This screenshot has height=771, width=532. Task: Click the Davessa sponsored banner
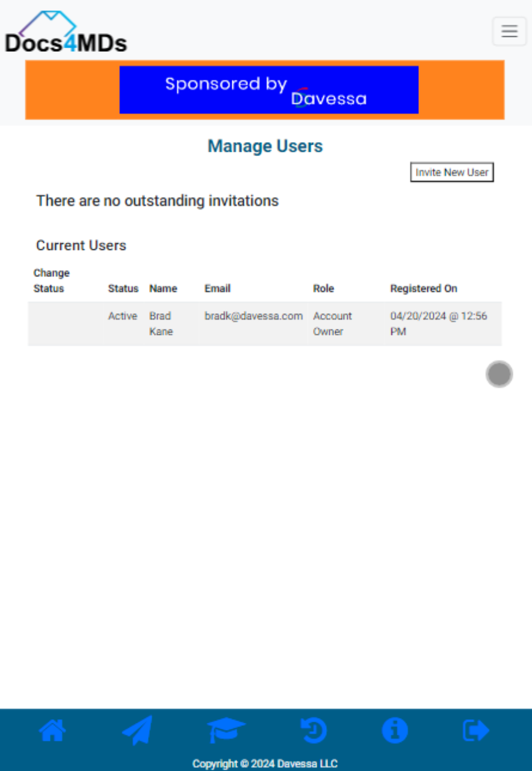[x=269, y=90]
